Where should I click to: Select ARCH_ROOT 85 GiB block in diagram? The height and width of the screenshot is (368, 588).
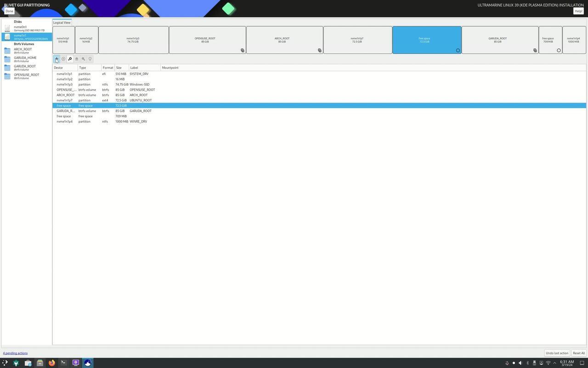point(284,40)
